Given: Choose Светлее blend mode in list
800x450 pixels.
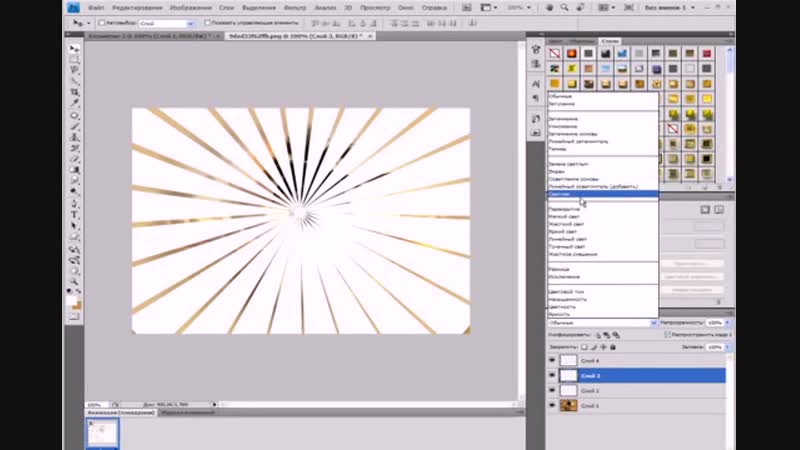Looking at the screenshot, I should coord(603,194).
